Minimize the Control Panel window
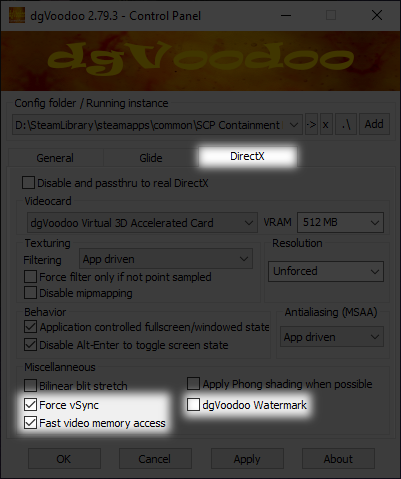 click(x=286, y=15)
